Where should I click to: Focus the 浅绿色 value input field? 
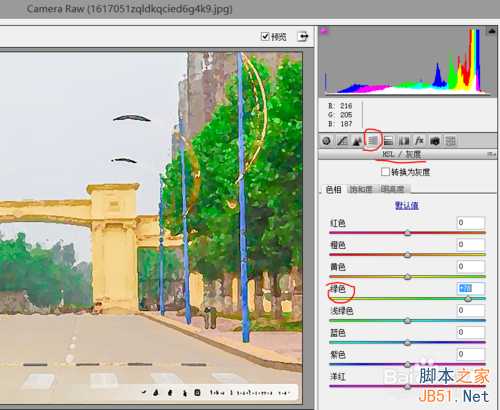click(x=471, y=310)
